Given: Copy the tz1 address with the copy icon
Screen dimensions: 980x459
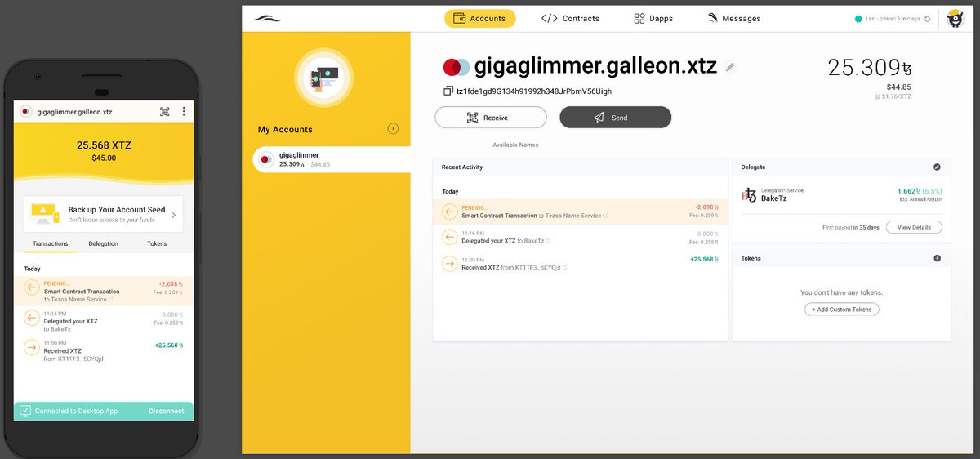Looking at the screenshot, I should pos(448,91).
